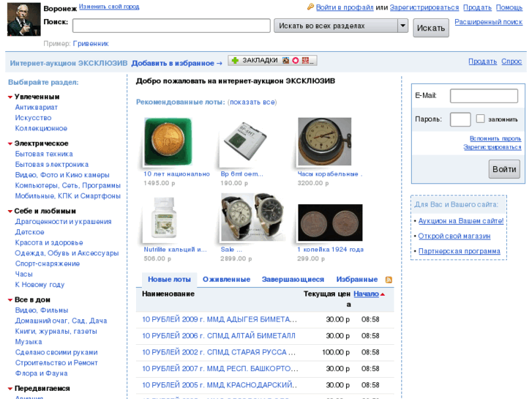Open the Коллекционное category
532x399 pixels.
point(41,128)
